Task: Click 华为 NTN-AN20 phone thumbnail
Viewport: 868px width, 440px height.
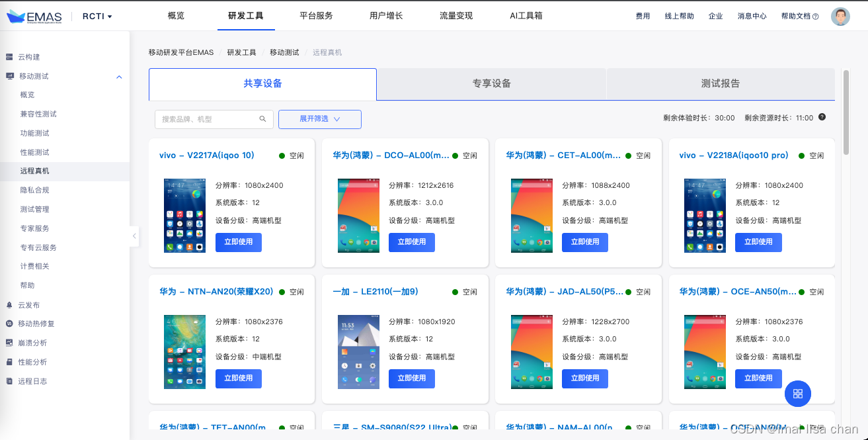Action: 184,352
